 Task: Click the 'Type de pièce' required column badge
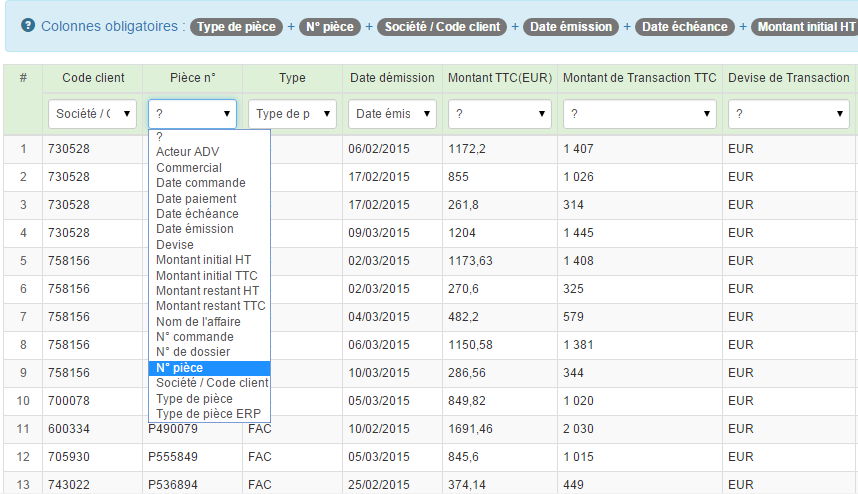click(237, 27)
